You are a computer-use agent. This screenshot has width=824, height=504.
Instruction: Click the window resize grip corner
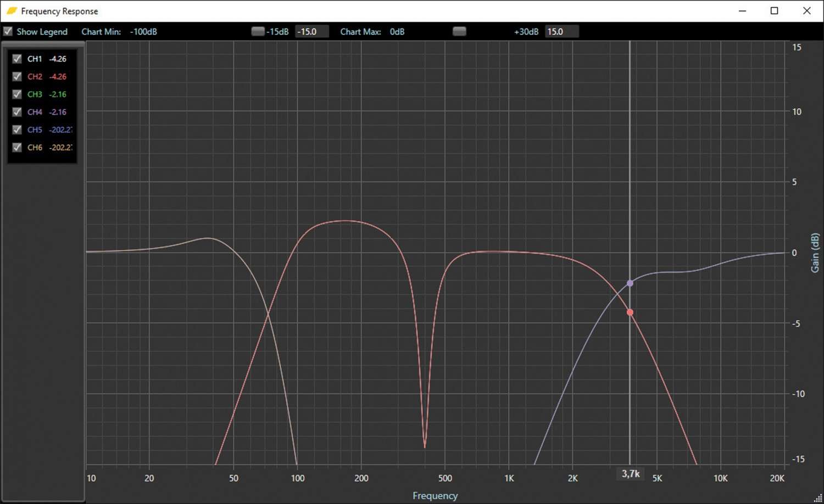click(x=818, y=498)
